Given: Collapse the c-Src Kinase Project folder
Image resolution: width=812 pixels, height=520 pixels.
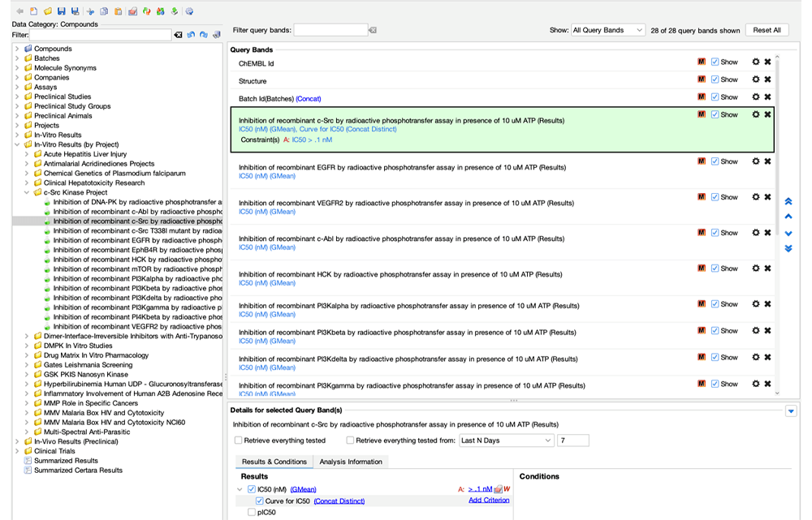Looking at the screenshot, I should click(27, 192).
